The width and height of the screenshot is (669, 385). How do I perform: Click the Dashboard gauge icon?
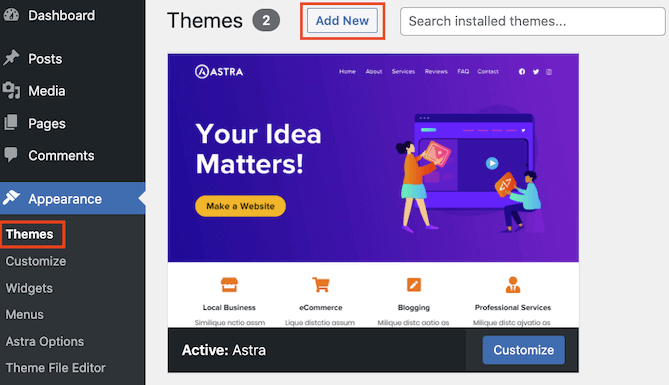click(x=12, y=15)
